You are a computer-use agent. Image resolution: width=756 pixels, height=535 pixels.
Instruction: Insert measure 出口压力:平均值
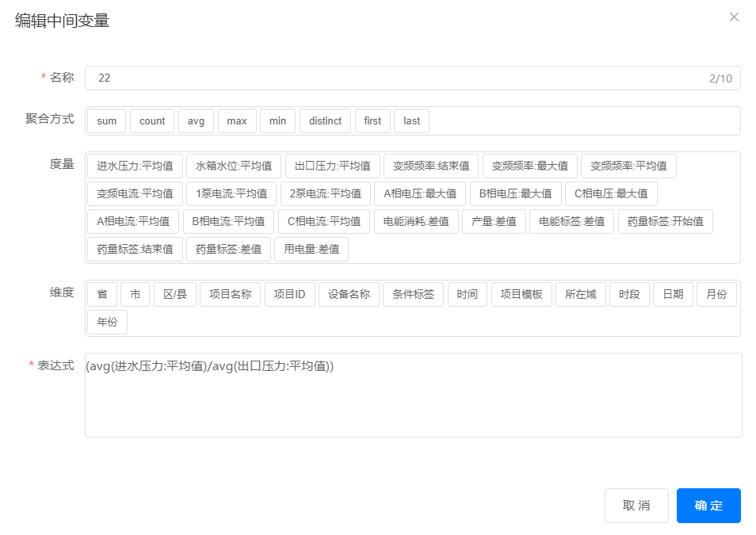pos(333,166)
